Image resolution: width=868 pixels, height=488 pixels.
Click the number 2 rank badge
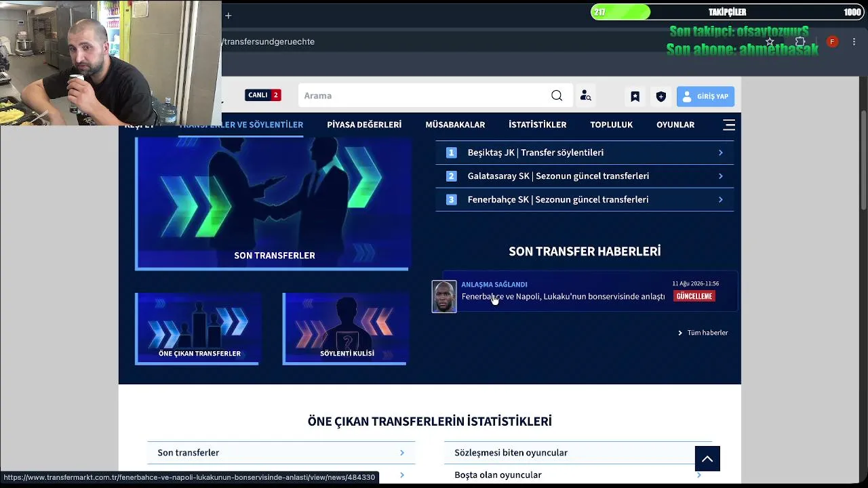(x=451, y=176)
